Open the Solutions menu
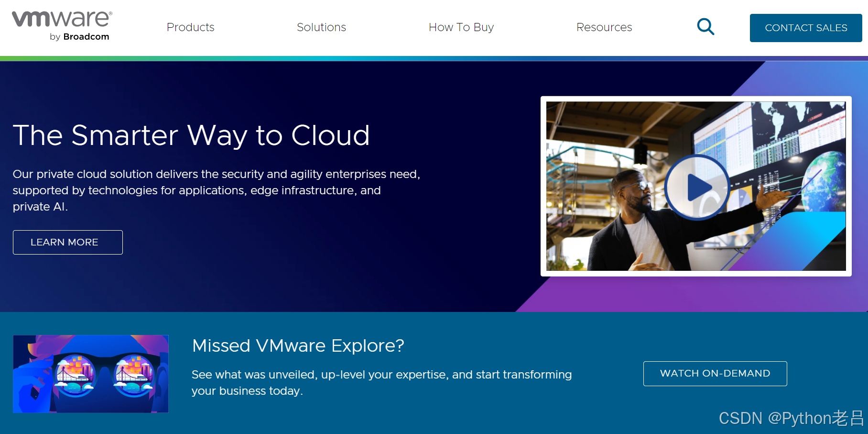Screen dimensions: 868x434 point(321,27)
